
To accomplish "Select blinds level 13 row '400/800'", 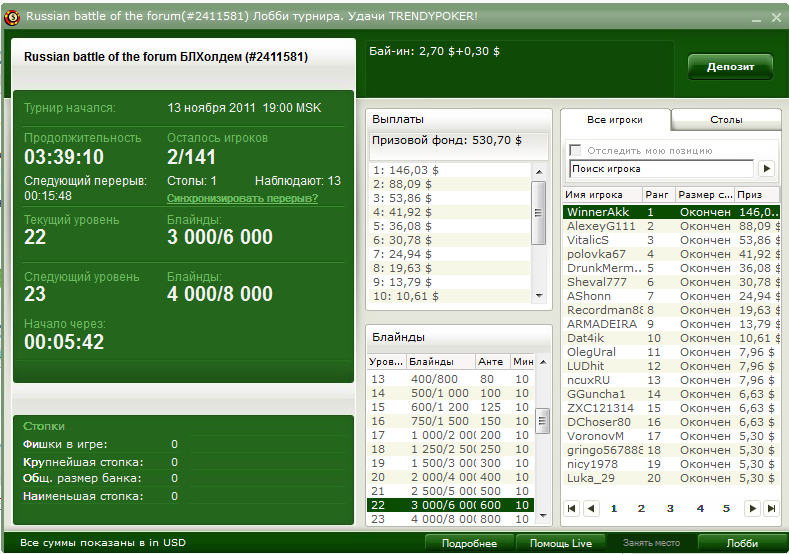I will [x=450, y=379].
